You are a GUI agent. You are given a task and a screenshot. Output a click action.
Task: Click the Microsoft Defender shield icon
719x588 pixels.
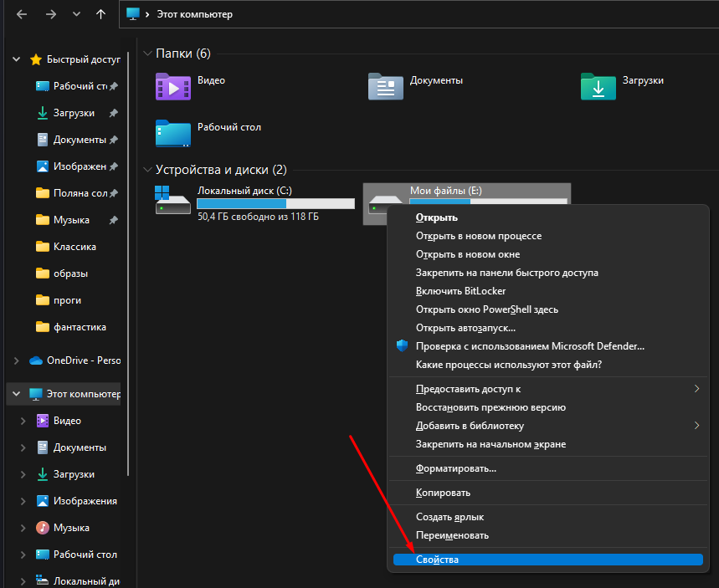(402, 345)
